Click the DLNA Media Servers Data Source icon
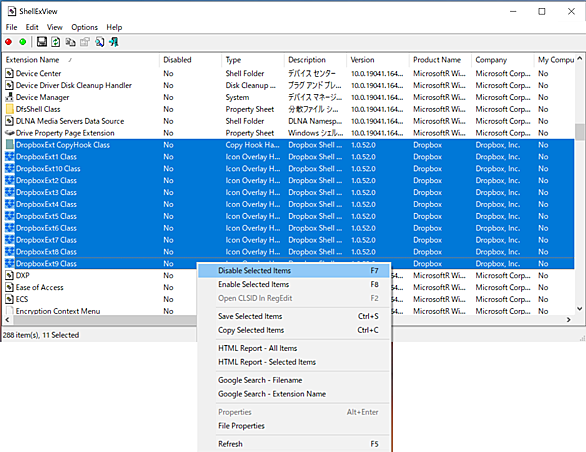586x452 pixels. (x=9, y=121)
